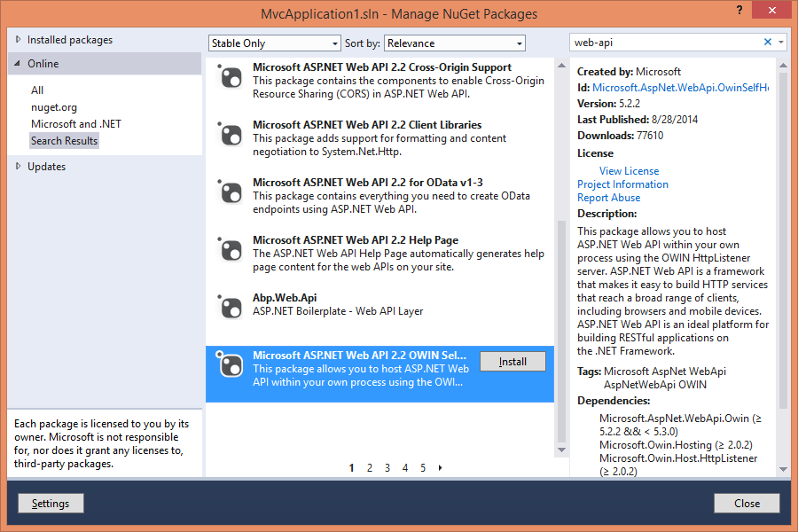
Task: Open the dialog help question mark
Action: (739, 10)
